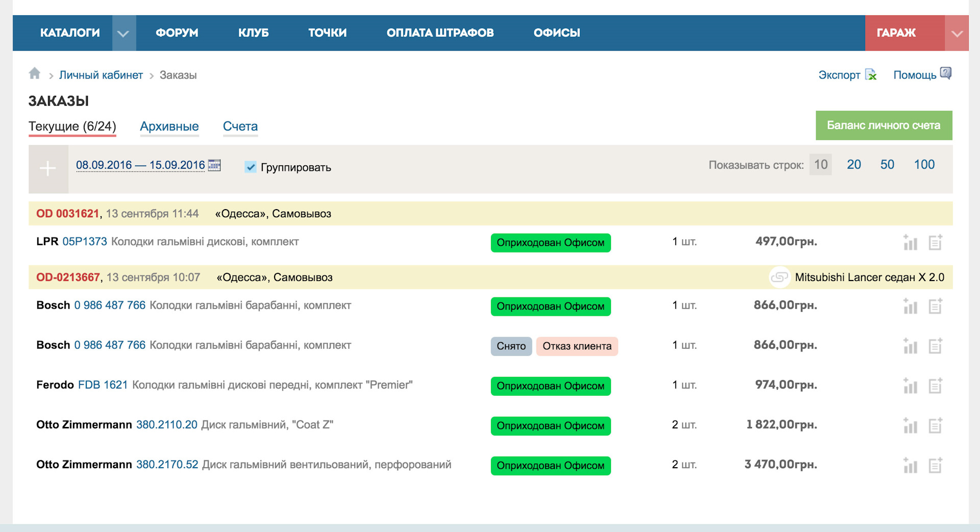Image resolution: width=980 pixels, height=532 pixels.
Task: Open note icon for Zimmermann 380.2170.52 row
Action: [935, 465]
